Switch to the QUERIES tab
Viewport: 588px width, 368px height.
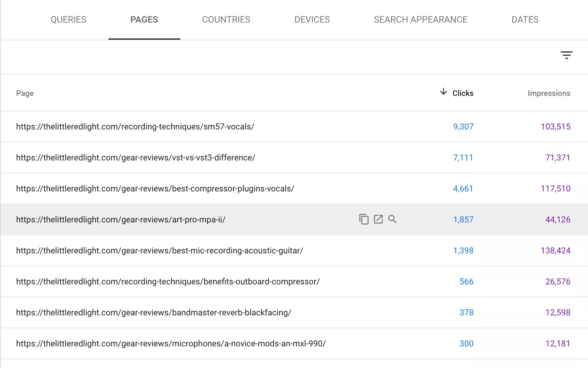pos(68,20)
